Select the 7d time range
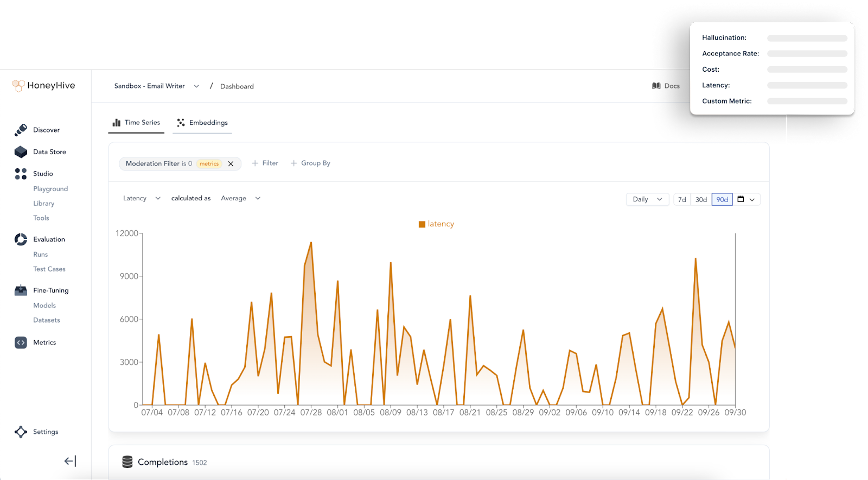Viewport: 868px width, 480px height. click(x=682, y=199)
